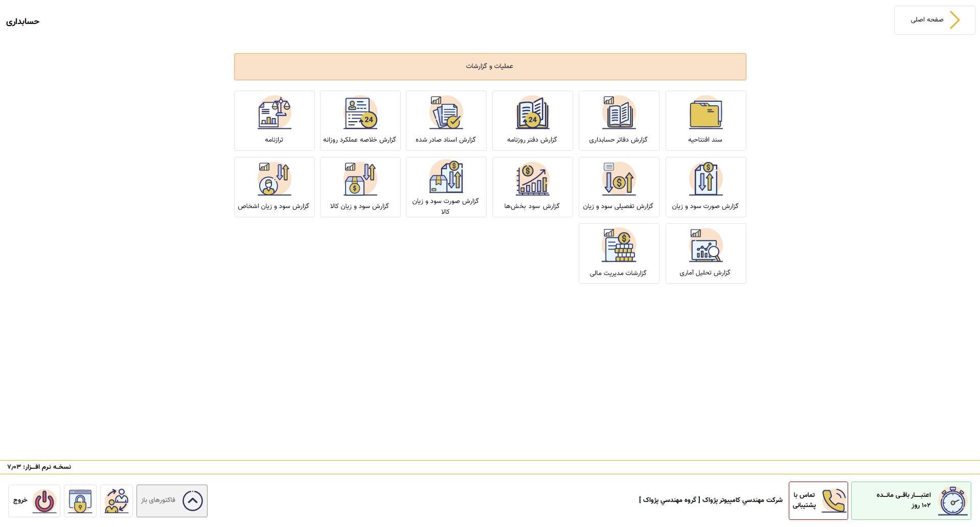980x527 pixels.
Task: Click the switch user icon
Action: (x=117, y=501)
